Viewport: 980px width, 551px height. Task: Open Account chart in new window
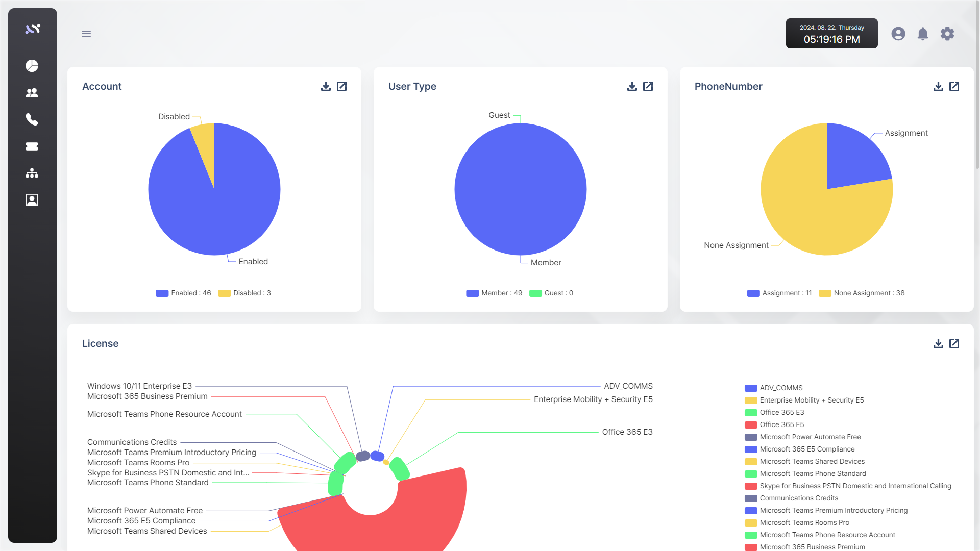tap(342, 87)
